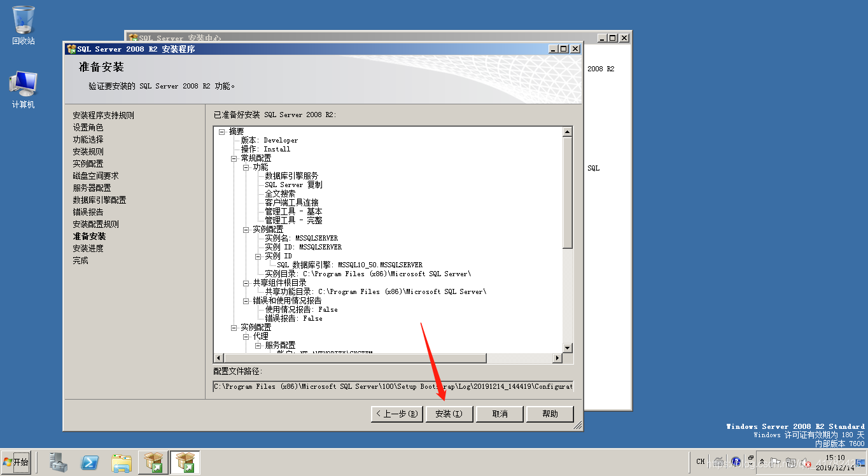The height and width of the screenshot is (476, 868).
Task: Collapse the 功能 tree node
Action: [x=246, y=167]
